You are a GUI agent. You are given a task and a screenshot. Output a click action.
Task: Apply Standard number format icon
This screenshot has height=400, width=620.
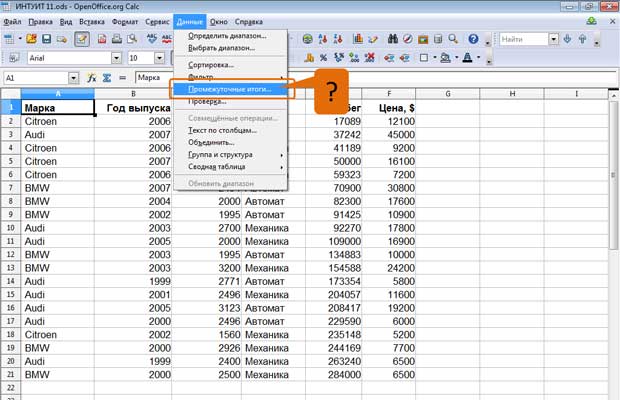tap(339, 58)
